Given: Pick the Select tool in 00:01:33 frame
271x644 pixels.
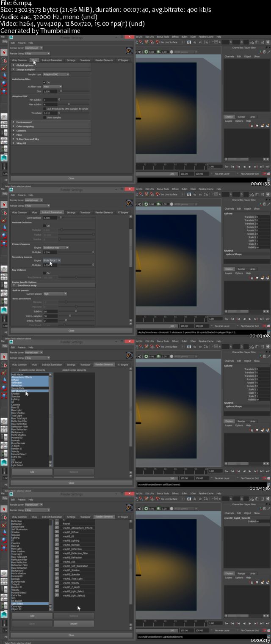Looking at the screenshot, I should (x=4, y=53).
